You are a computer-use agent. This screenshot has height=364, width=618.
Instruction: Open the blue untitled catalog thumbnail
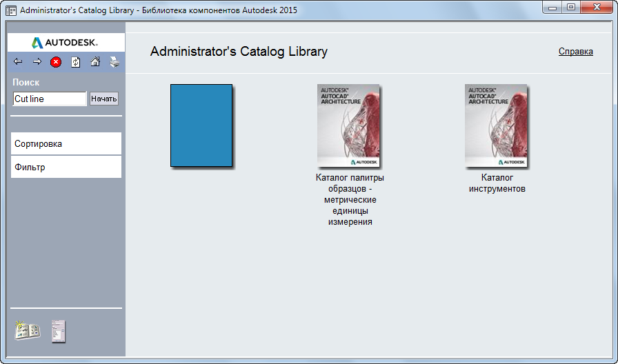click(x=201, y=125)
